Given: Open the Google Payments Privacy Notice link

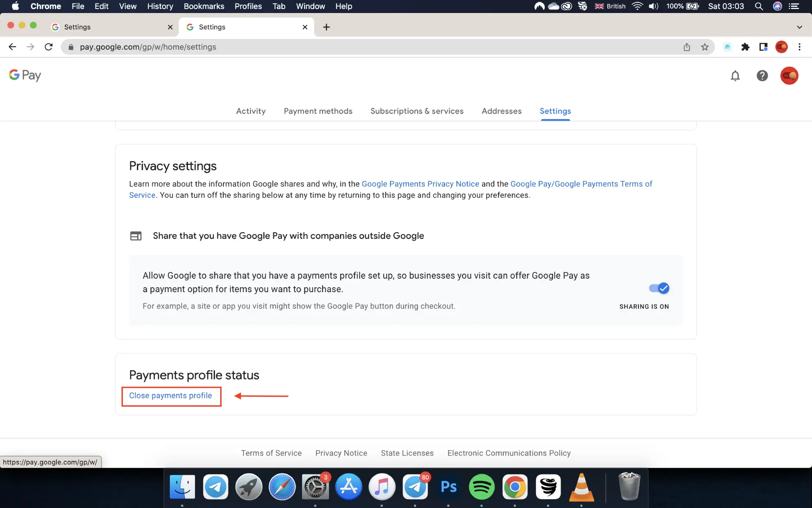Looking at the screenshot, I should tap(420, 184).
